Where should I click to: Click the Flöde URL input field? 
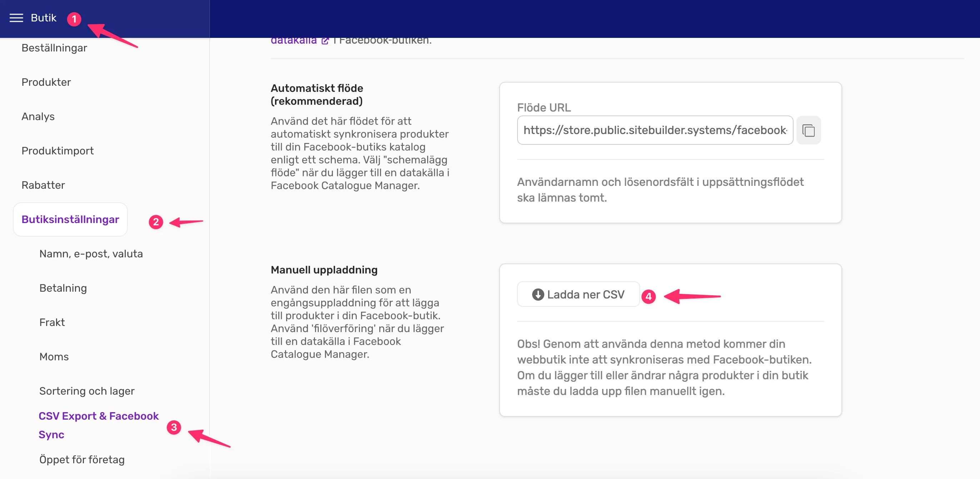click(x=655, y=130)
